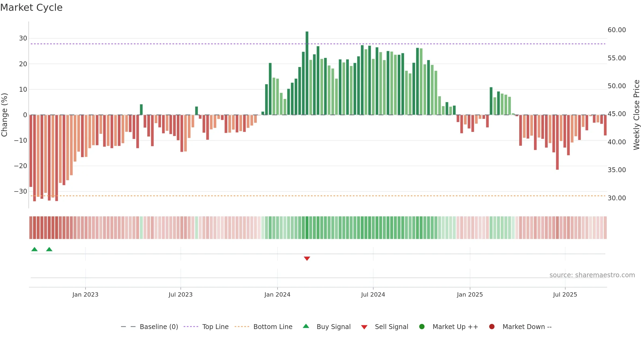Click the orange dotted bottom line on chart

coord(318,196)
